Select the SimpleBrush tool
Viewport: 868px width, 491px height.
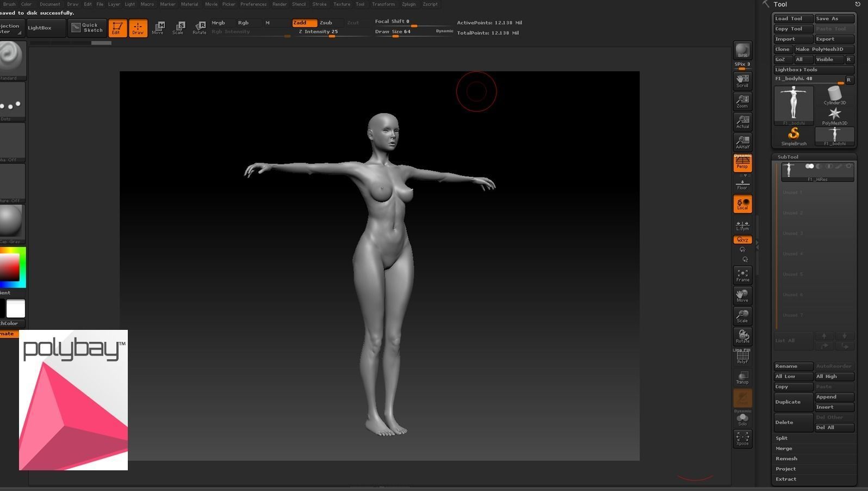pyautogui.click(x=793, y=136)
